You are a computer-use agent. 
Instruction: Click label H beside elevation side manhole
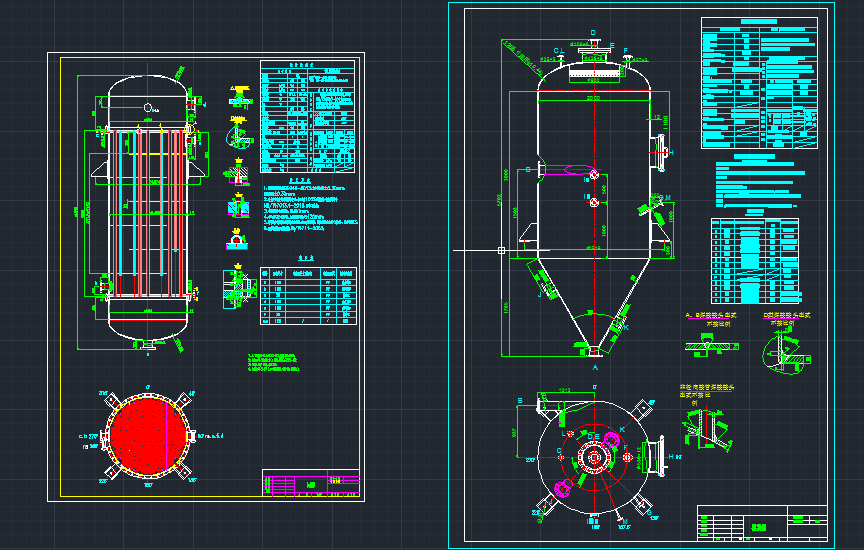tap(671, 153)
